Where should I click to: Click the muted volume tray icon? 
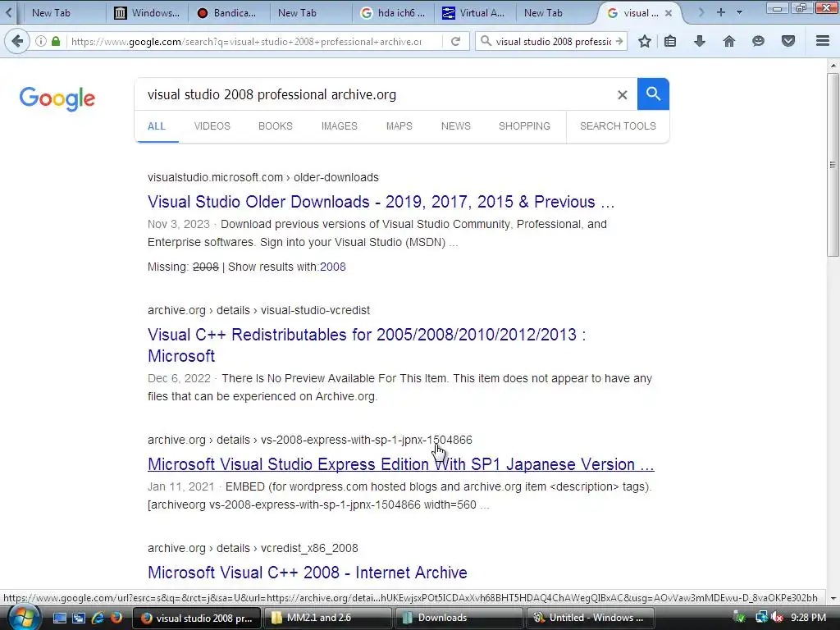point(778,618)
